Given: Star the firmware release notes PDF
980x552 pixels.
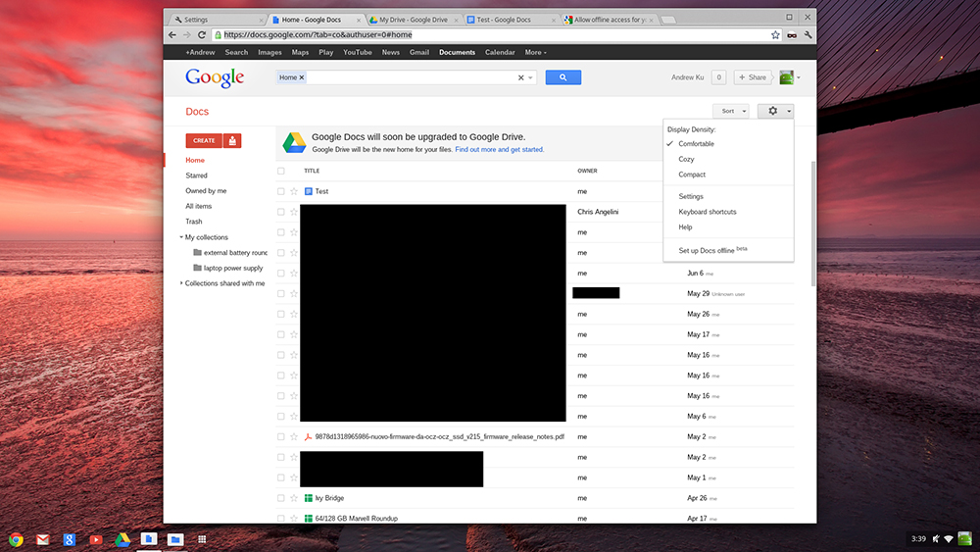Looking at the screenshot, I should click(x=294, y=437).
